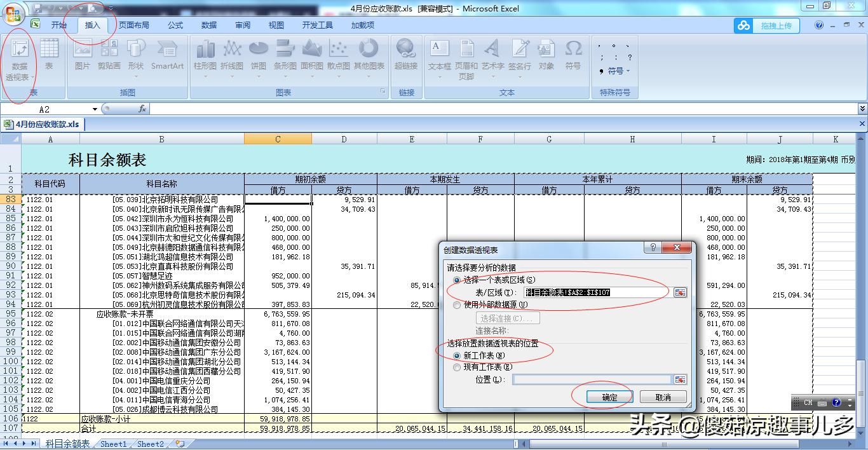Cancel the Create PivotTable dialog
The height and width of the screenshot is (450, 868).
point(665,395)
